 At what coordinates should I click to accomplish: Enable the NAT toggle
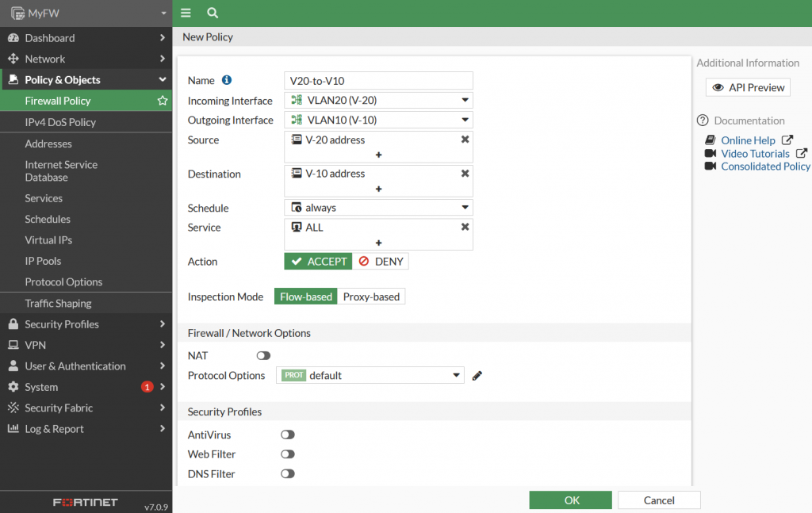(263, 355)
